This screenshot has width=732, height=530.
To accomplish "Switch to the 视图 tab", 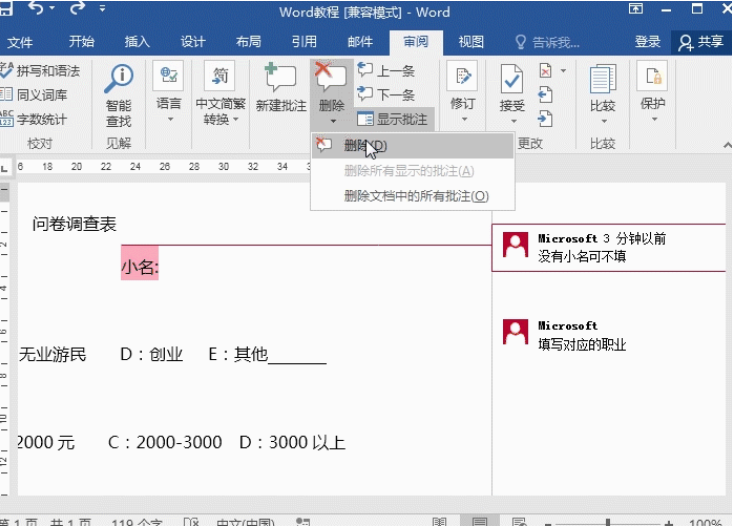I will pos(471,42).
